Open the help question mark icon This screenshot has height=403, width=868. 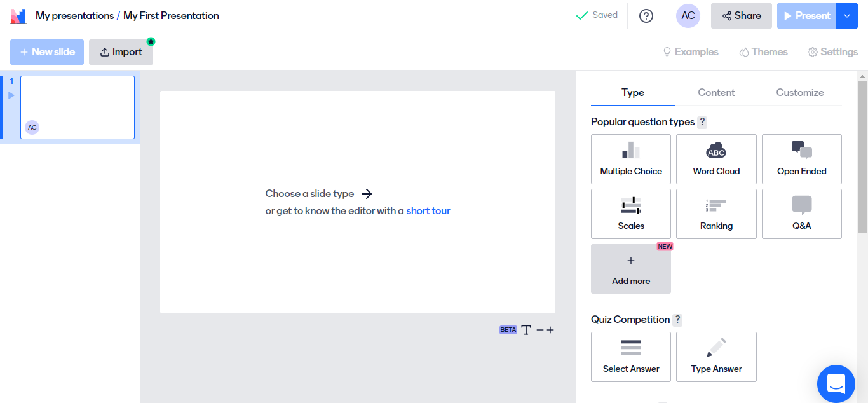646,16
